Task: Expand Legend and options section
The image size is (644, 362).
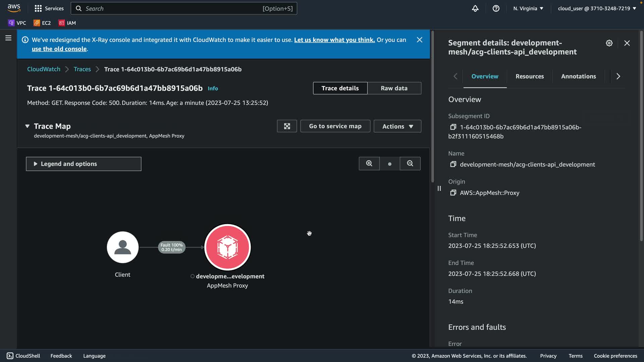Action: 84,164
